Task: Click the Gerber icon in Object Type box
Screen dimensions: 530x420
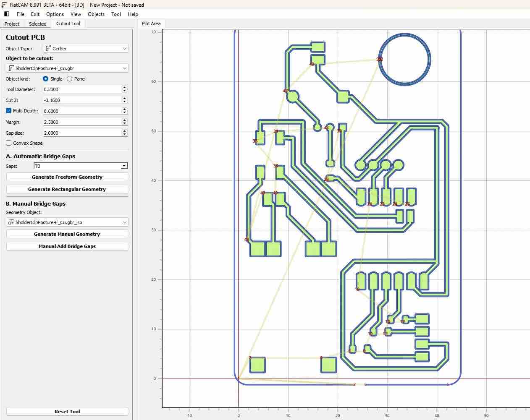Action: pos(48,49)
